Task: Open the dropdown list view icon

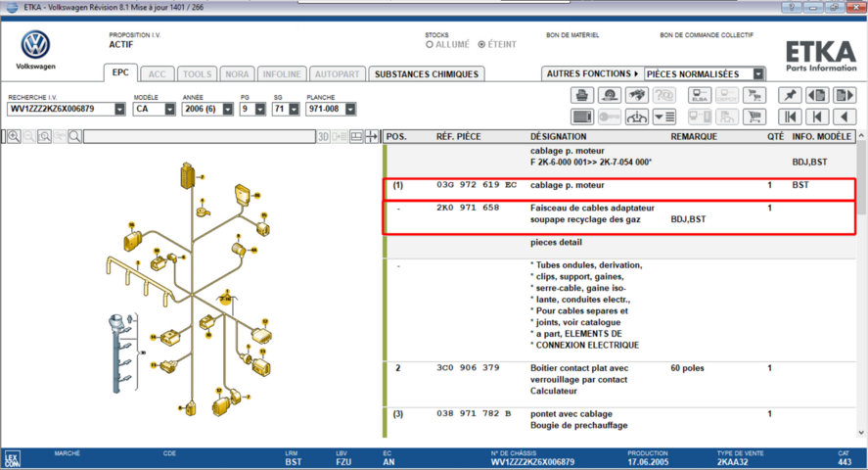Action: [664, 117]
